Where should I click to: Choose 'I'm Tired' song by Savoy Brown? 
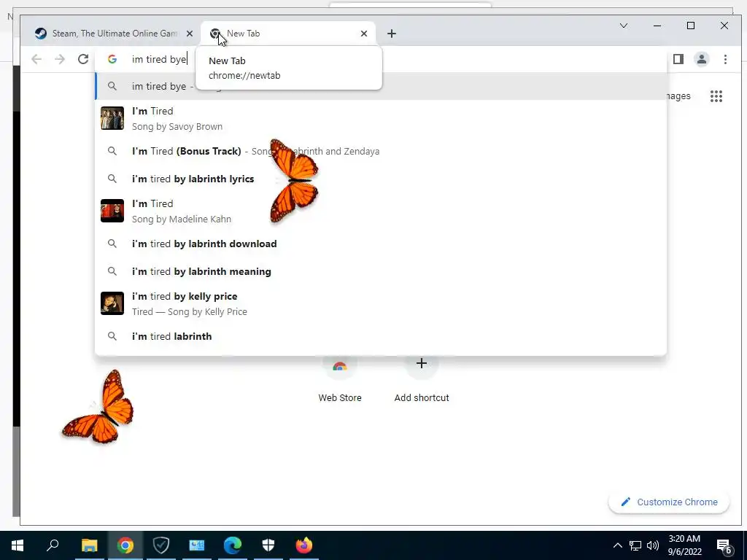coord(380,119)
